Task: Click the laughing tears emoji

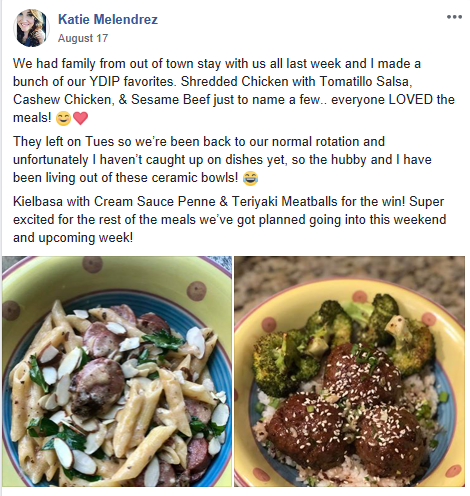Action: (250, 178)
